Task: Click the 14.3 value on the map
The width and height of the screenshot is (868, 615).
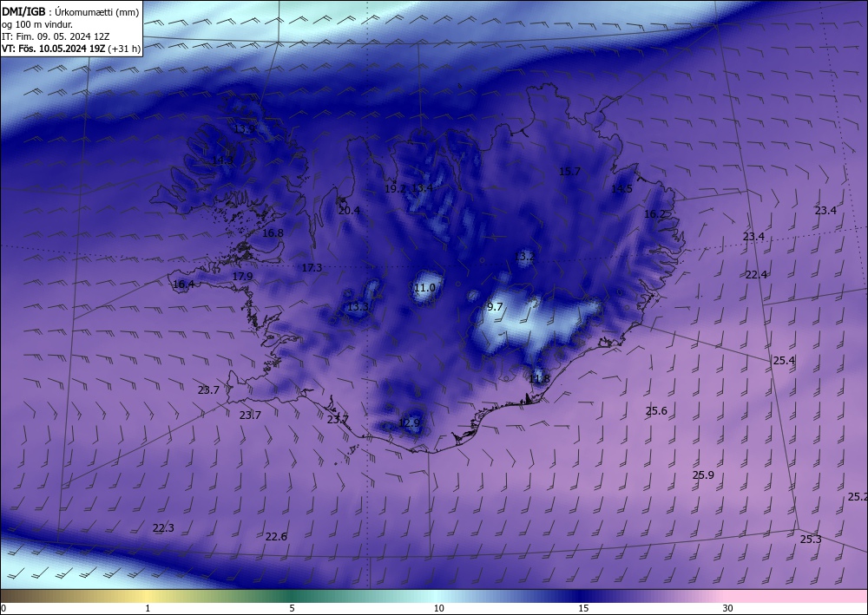Action: click(x=222, y=160)
